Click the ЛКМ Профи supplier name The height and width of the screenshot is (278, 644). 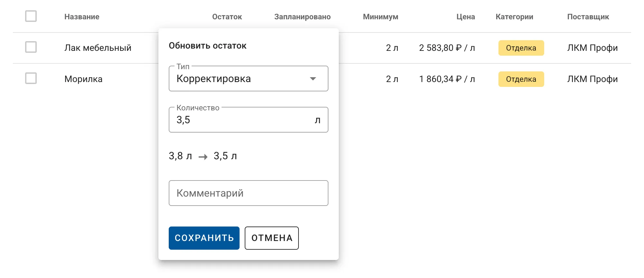pos(592,47)
